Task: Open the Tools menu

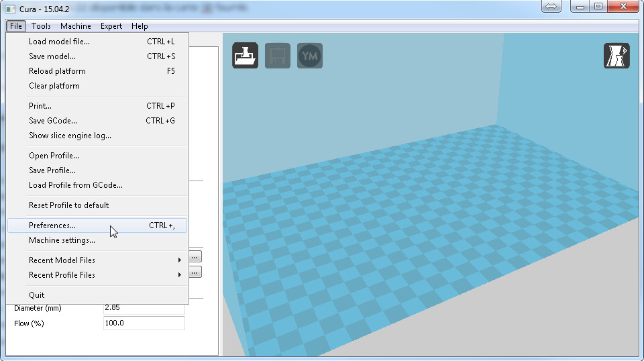Action: click(41, 26)
